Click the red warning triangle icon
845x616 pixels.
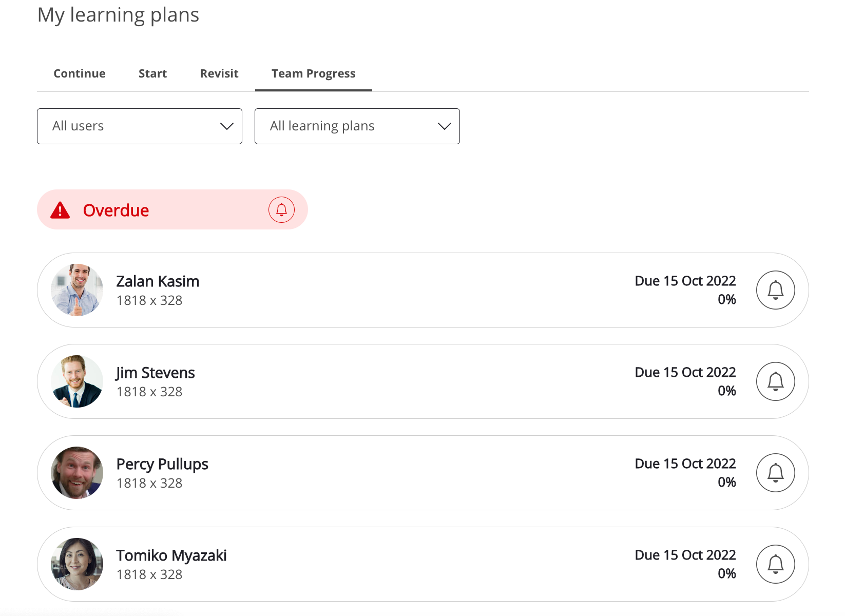point(60,210)
